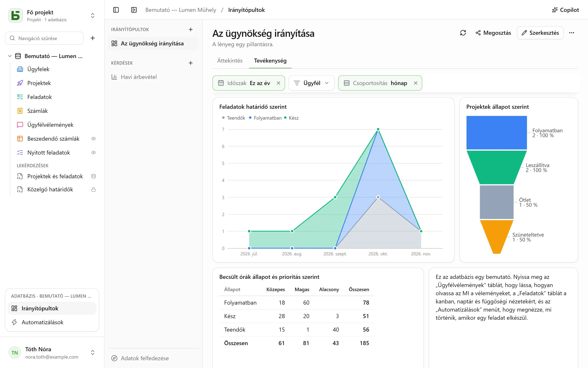Add a new question in KÉRDÉSEK
Image resolution: width=588 pixels, height=368 pixels.
click(191, 63)
